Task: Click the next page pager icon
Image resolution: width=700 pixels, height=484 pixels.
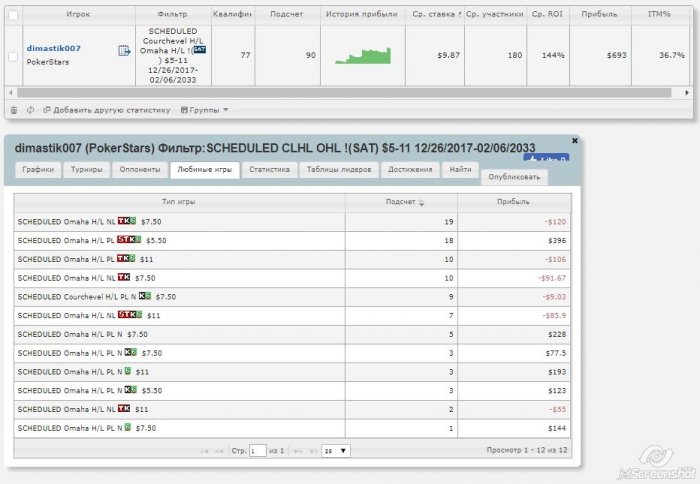Action: point(298,451)
